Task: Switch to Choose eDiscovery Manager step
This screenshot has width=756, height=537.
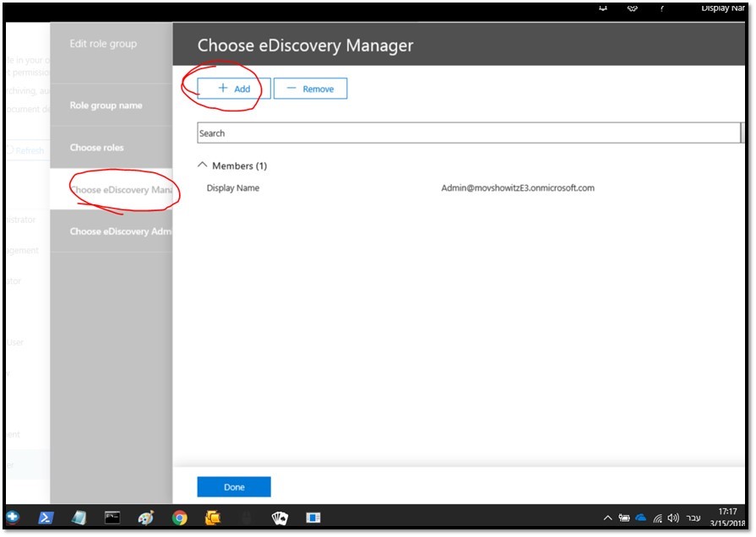Action: 121,190
